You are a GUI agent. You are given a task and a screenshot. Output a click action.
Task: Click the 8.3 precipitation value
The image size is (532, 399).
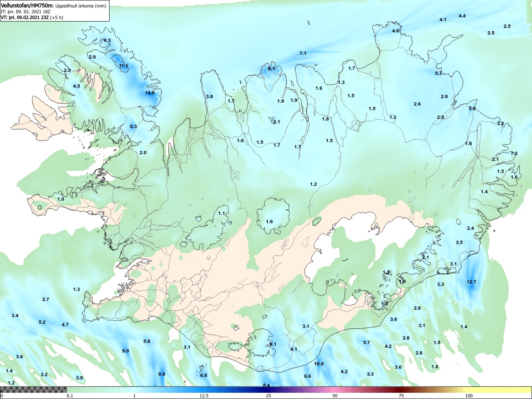133,126
